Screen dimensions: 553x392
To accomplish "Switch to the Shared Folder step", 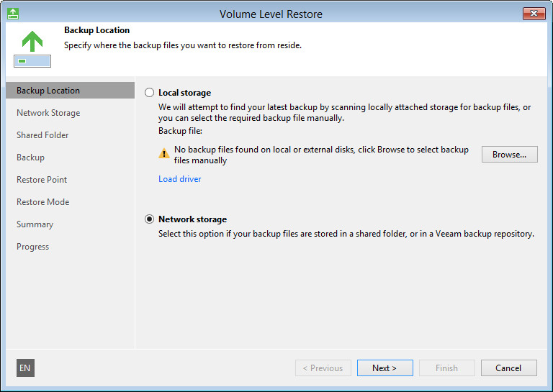I will (42, 135).
